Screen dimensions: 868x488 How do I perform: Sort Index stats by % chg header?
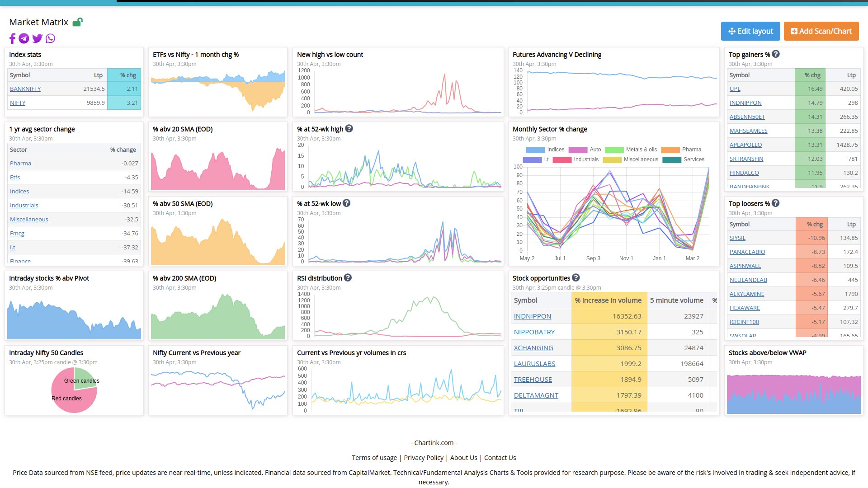pyautogui.click(x=128, y=75)
